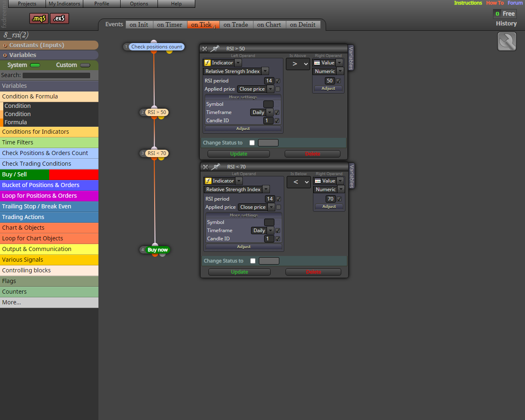Toggle checkbox next to value 50

click(x=338, y=81)
